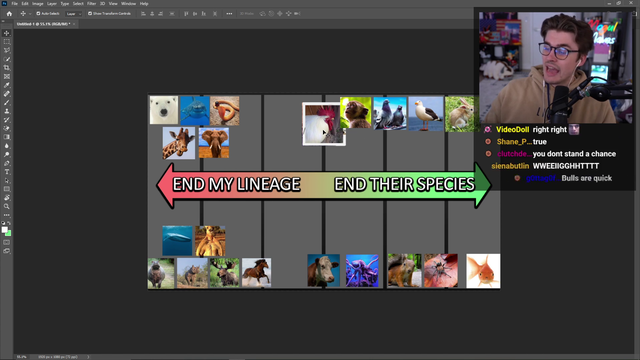Select the Zoom tool
Viewport: 640px width, 360px height.
coord(7,207)
